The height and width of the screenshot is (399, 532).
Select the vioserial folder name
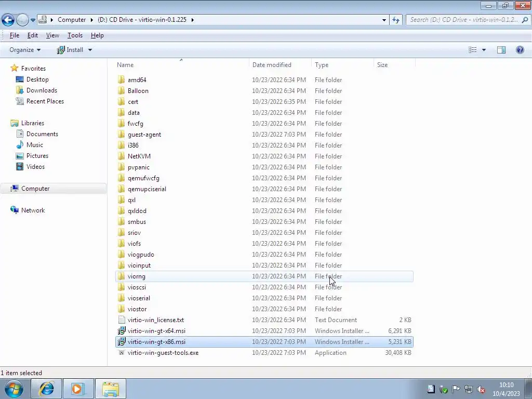click(x=139, y=298)
